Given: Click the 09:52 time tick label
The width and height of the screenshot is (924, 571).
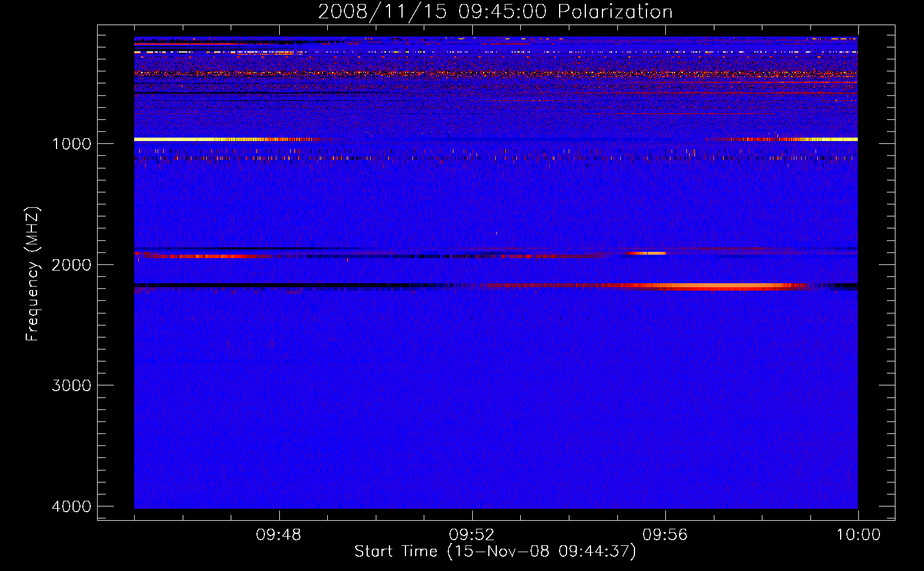Looking at the screenshot, I should coord(472,535).
